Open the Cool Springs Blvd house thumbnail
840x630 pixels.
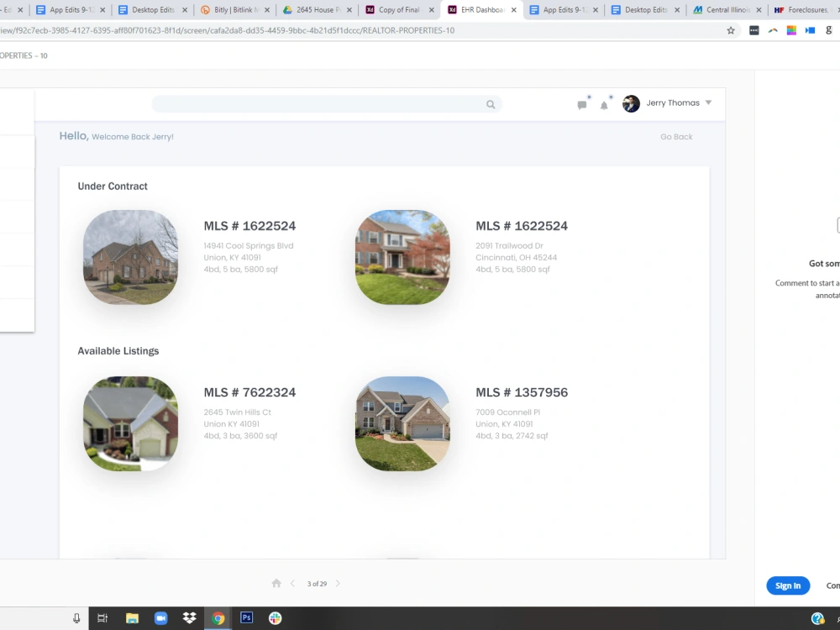pyautogui.click(x=130, y=257)
